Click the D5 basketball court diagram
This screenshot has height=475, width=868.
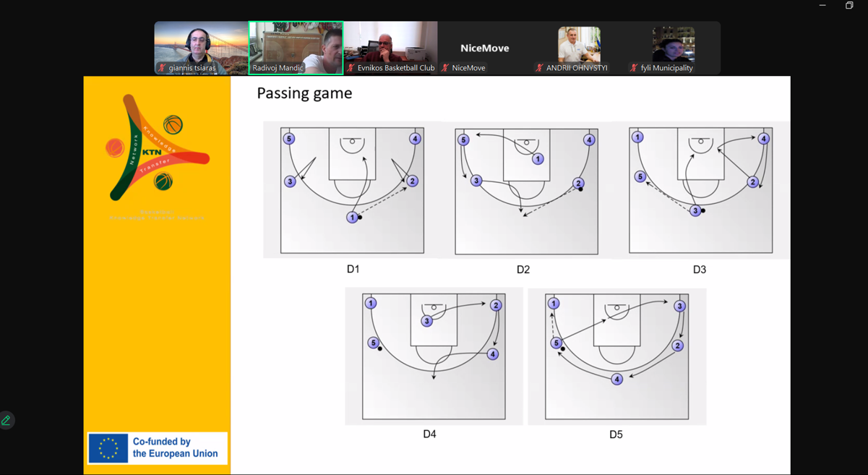click(616, 356)
